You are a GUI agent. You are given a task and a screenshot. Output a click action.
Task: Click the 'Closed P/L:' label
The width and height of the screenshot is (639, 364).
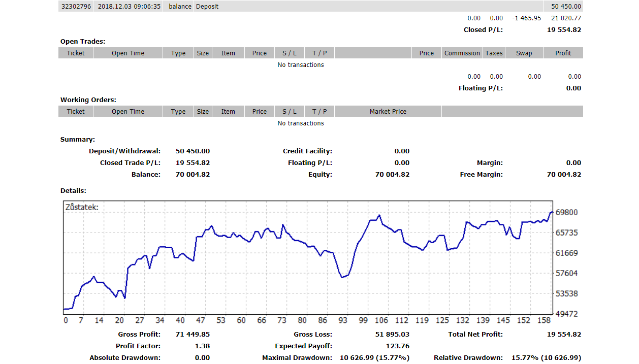(483, 29)
